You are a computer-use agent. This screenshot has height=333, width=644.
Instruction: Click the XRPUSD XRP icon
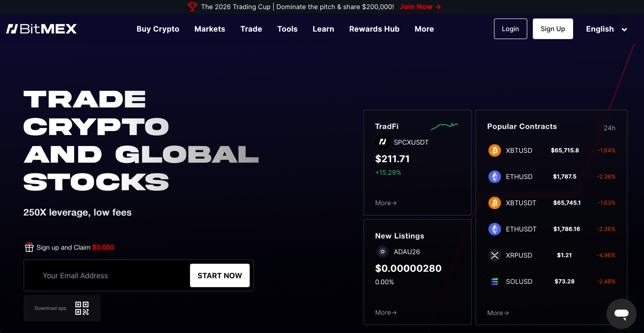pos(495,255)
